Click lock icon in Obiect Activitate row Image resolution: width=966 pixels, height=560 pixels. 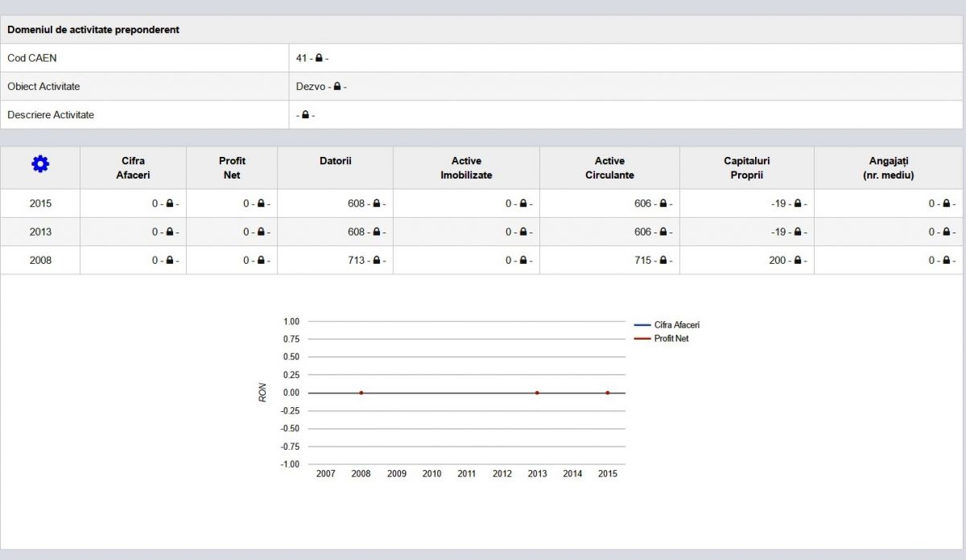pyautogui.click(x=337, y=86)
